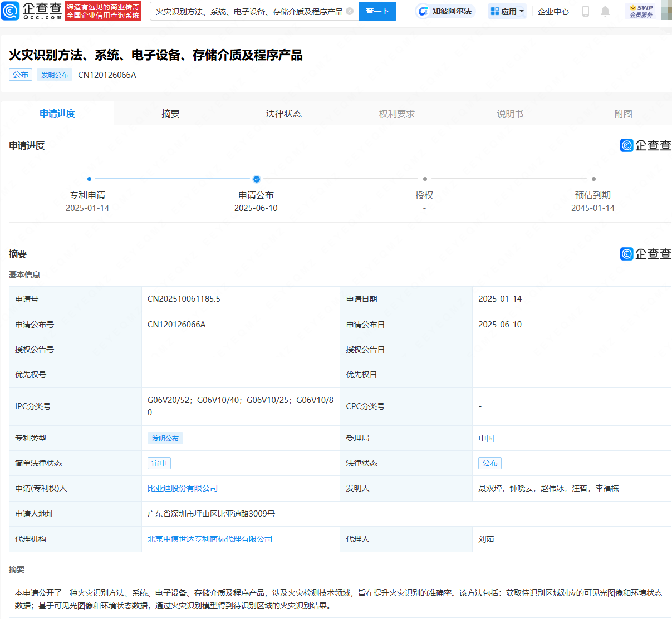Click the 发明公布 tag under the title
Screen dimensions: 672x619
click(55, 75)
